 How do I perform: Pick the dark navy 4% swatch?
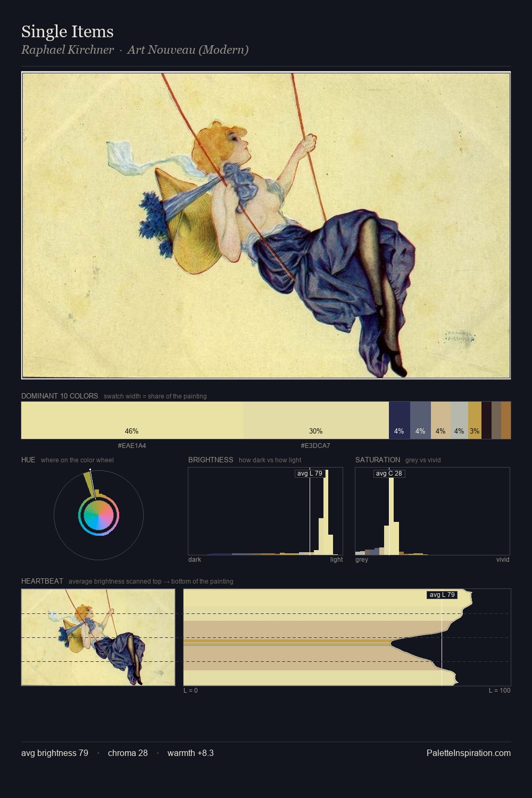tap(400, 420)
